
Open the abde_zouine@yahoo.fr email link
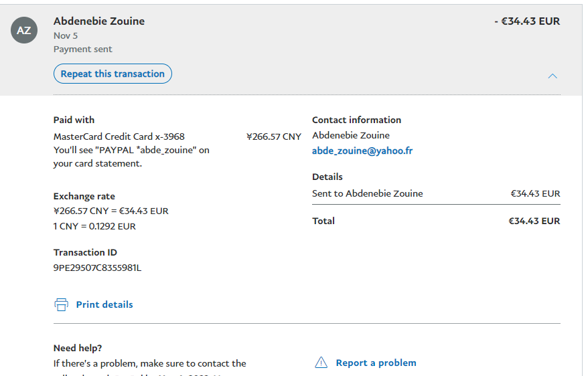coord(362,151)
